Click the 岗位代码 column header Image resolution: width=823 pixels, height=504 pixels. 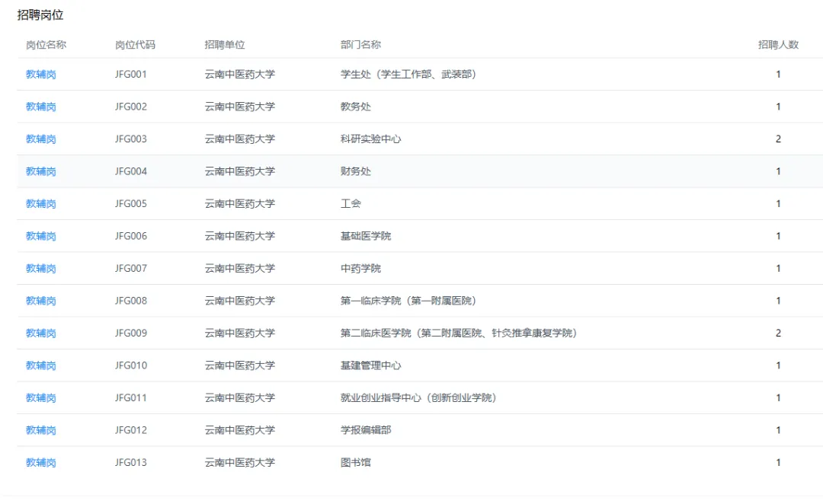coord(136,45)
